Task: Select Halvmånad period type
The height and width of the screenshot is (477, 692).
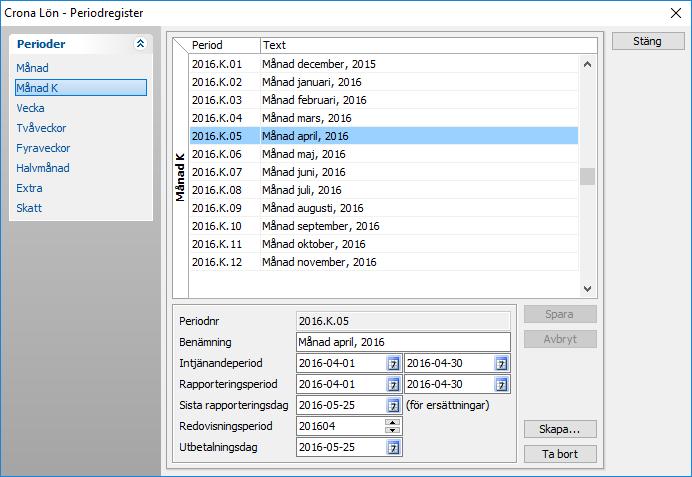Action: pyautogui.click(x=43, y=168)
